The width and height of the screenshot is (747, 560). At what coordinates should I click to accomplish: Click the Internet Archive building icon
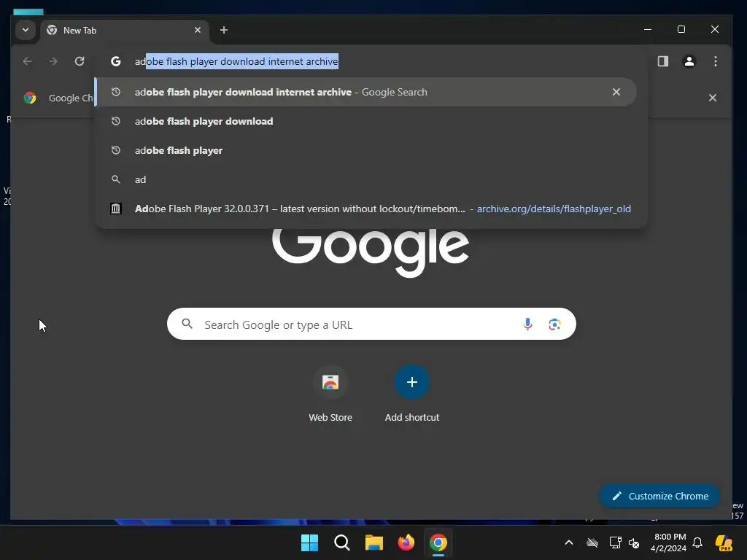tap(116, 209)
